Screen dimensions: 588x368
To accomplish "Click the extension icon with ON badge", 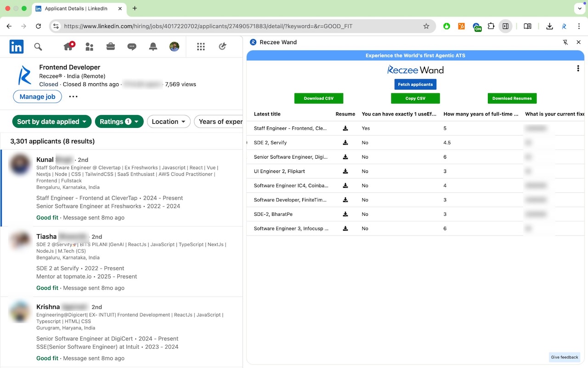I will 476,27.
